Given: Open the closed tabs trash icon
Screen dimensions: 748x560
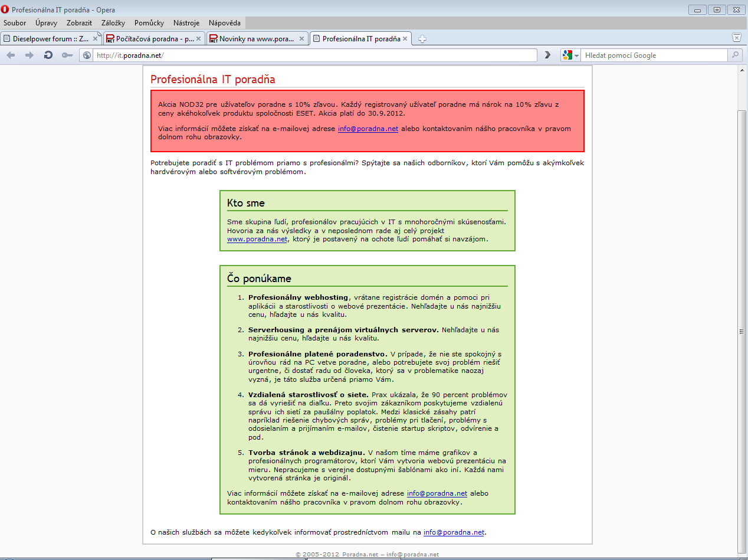Looking at the screenshot, I should [736, 37].
